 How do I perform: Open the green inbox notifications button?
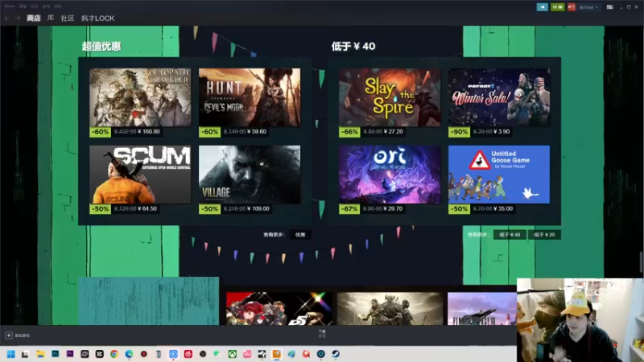click(x=557, y=7)
